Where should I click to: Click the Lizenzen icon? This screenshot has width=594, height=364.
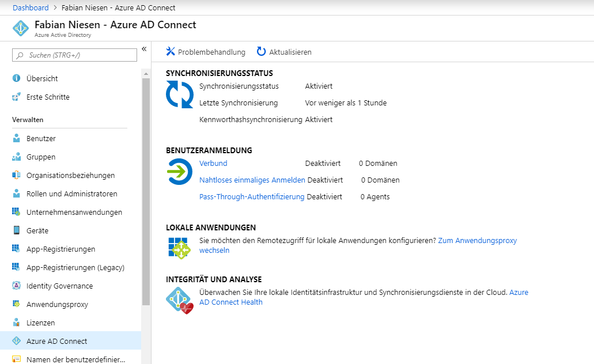coord(16,323)
